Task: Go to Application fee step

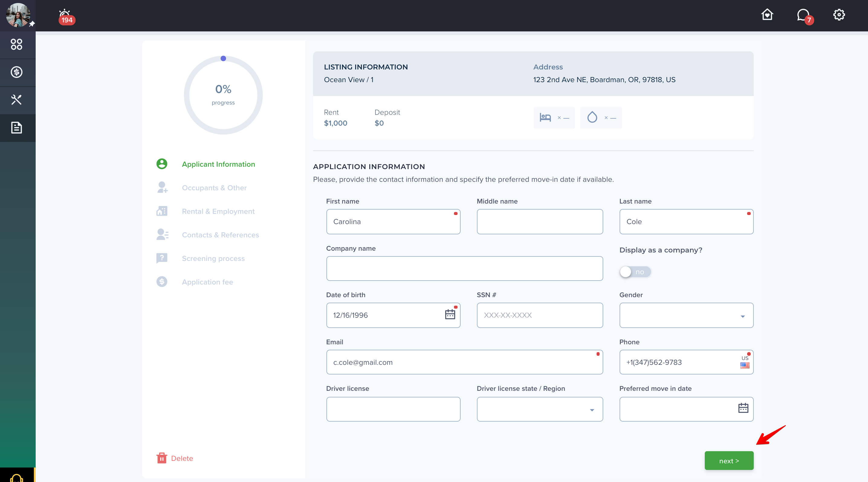Action: coord(207,282)
